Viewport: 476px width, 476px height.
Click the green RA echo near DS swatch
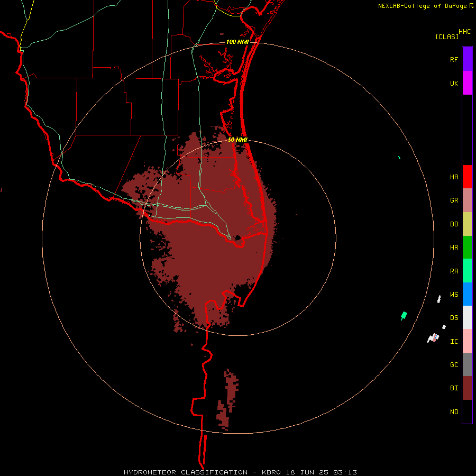coord(404,315)
